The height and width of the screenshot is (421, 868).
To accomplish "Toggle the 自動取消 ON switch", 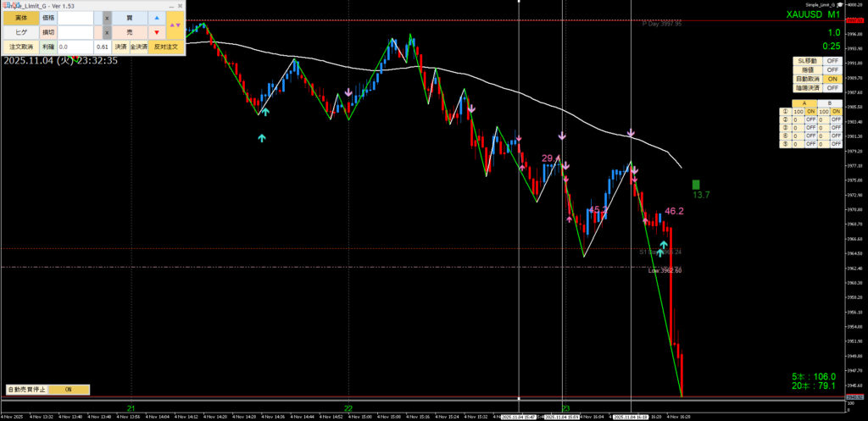I will (832, 79).
